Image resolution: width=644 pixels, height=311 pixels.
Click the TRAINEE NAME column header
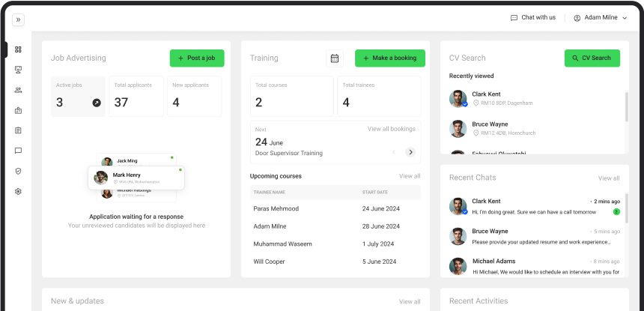(x=270, y=193)
